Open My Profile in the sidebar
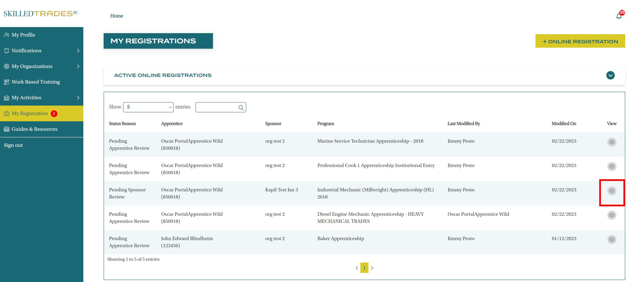The image size is (644, 282). [23, 35]
